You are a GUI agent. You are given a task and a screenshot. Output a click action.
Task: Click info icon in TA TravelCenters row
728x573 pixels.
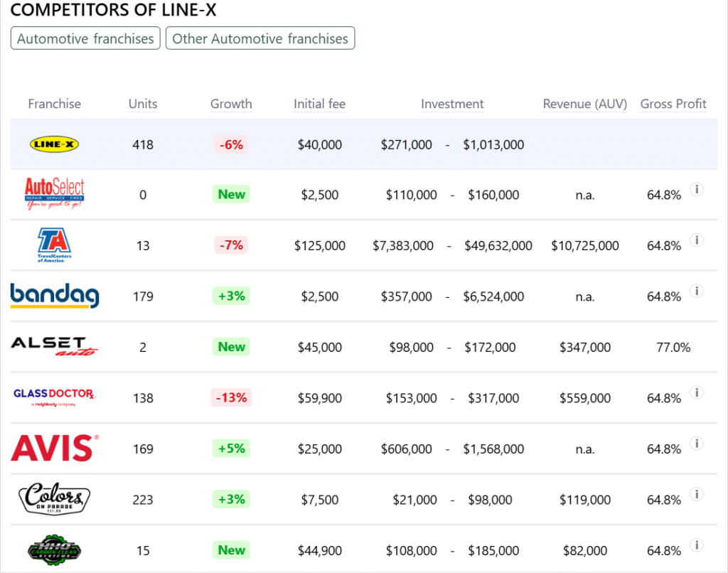click(697, 240)
